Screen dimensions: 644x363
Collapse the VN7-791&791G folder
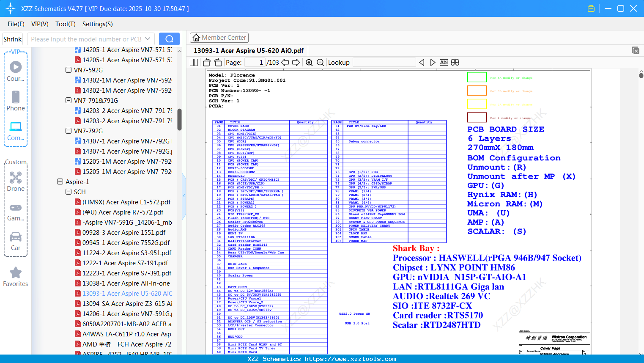(69, 100)
